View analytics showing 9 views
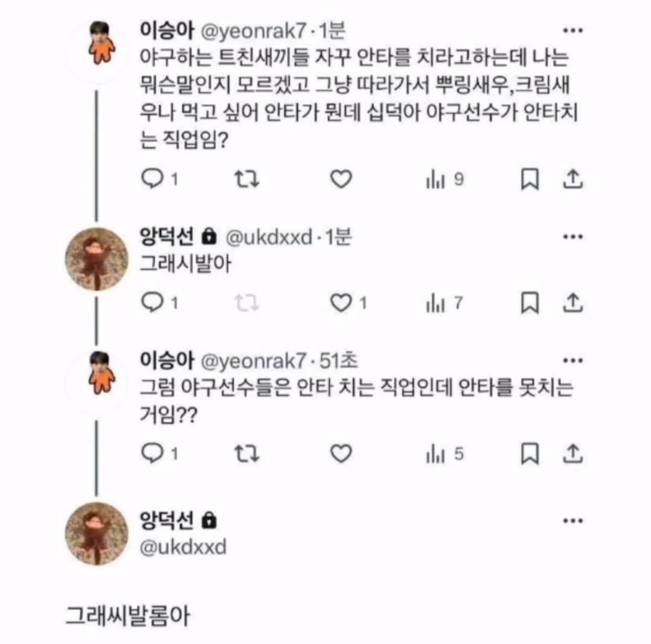 (x=444, y=180)
